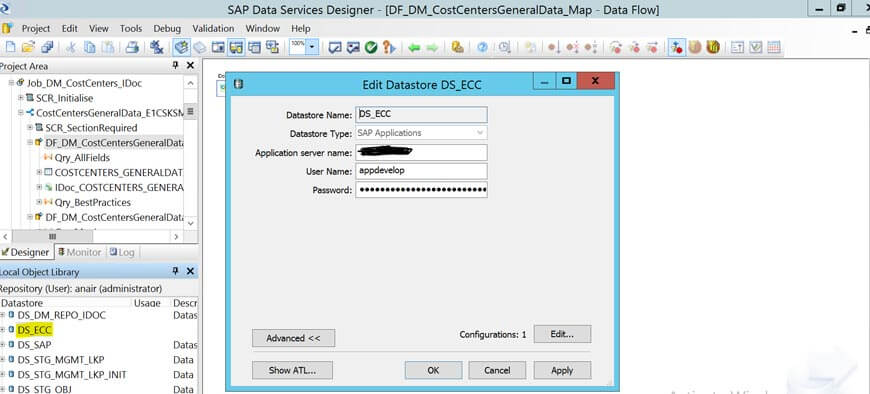The height and width of the screenshot is (394, 870).
Task: Click the Usage column header
Action: tap(147, 303)
